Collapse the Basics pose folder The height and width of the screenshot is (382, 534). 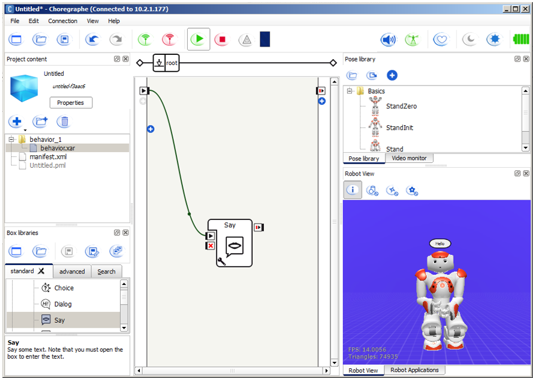[349, 91]
